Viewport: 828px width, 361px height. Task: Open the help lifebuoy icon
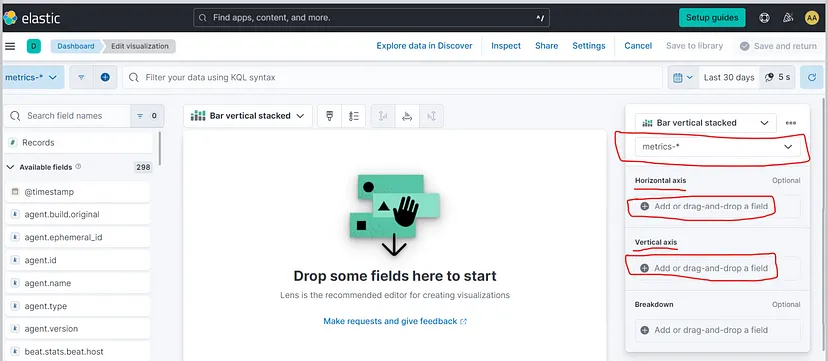(x=764, y=17)
